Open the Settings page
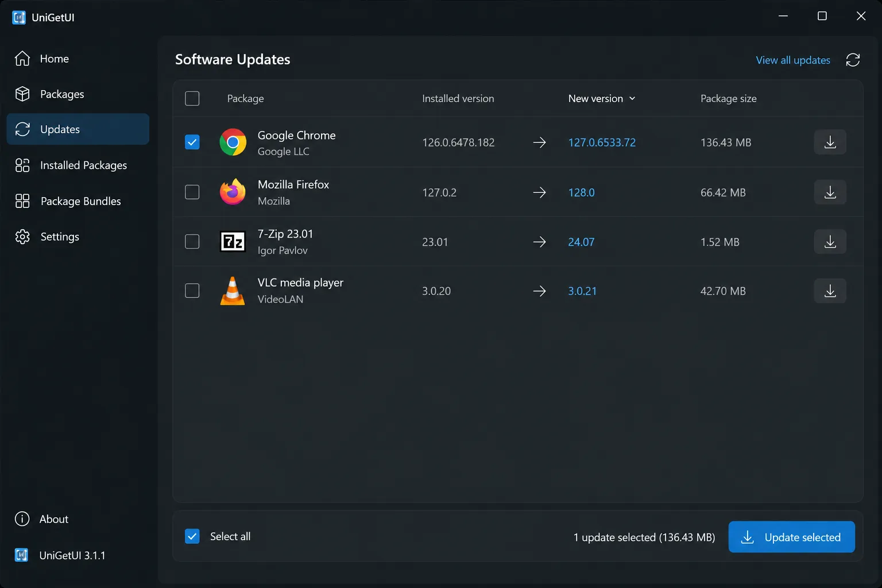 pos(78,237)
